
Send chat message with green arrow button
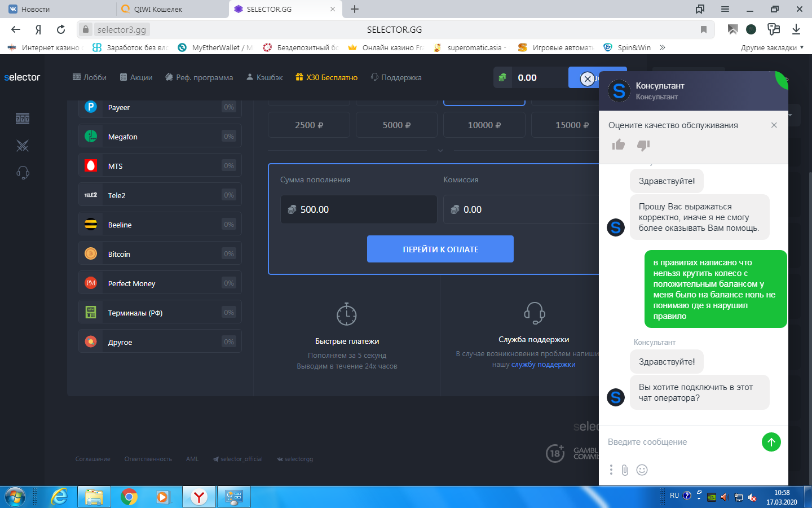pyautogui.click(x=771, y=442)
